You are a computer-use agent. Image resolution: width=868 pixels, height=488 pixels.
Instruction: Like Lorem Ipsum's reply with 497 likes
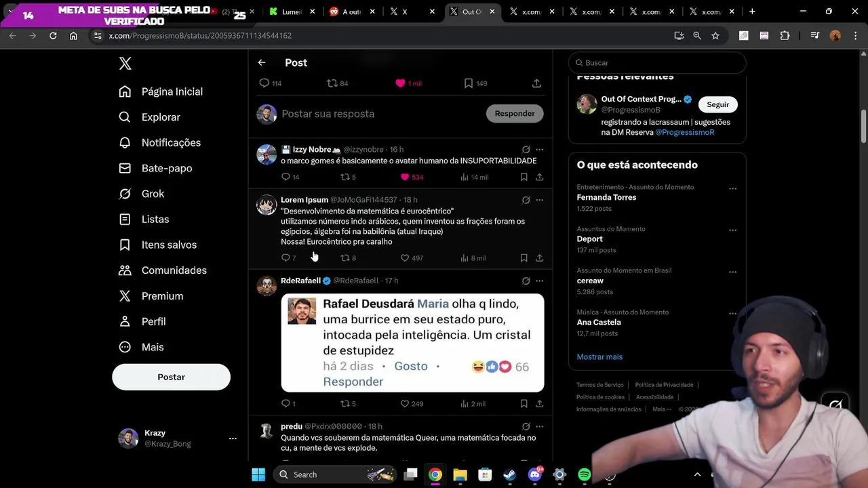(x=405, y=258)
